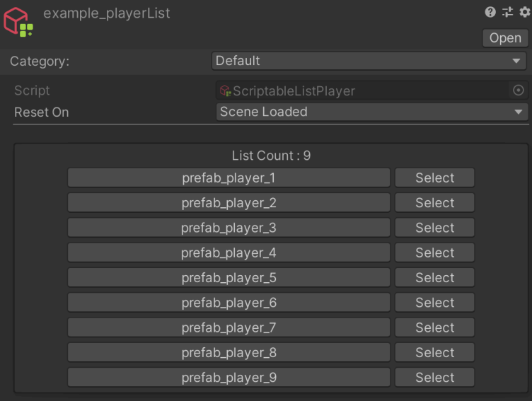Click Select next to prefab_player_7
The height and width of the screenshot is (401, 532).
point(434,327)
